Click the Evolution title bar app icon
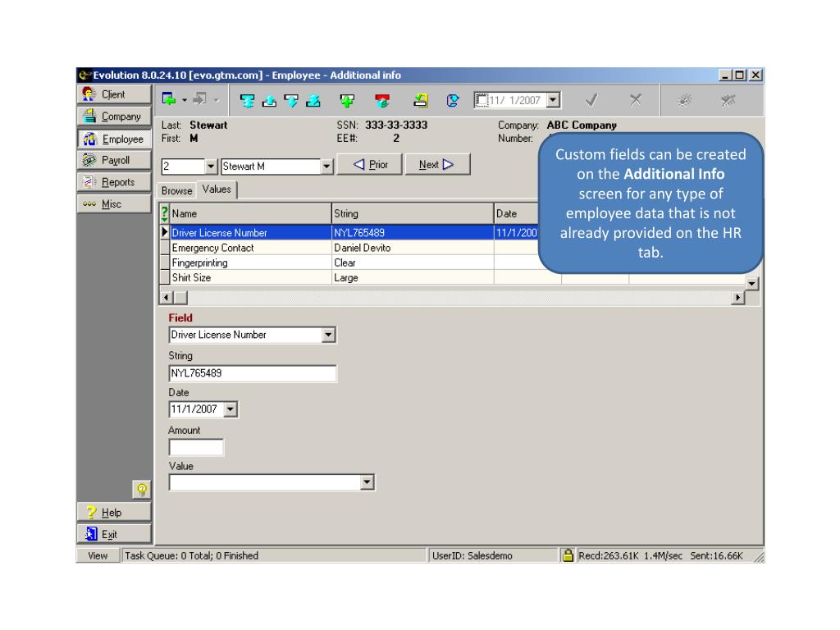 tap(84, 75)
